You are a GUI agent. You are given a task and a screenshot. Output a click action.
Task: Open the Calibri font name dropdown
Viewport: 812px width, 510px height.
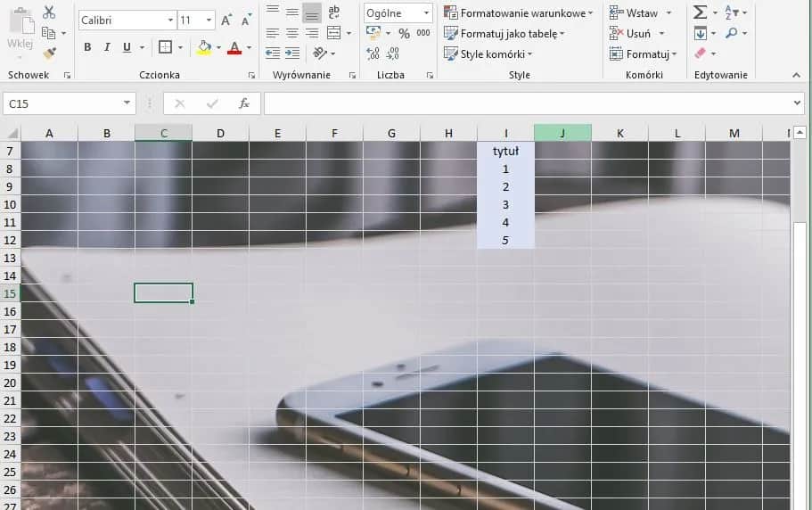pyautogui.click(x=170, y=20)
